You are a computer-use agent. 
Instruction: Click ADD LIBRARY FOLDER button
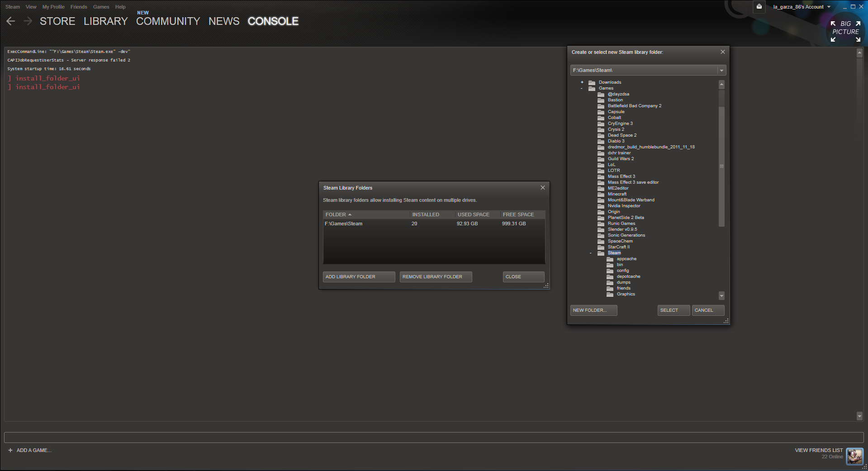359,277
